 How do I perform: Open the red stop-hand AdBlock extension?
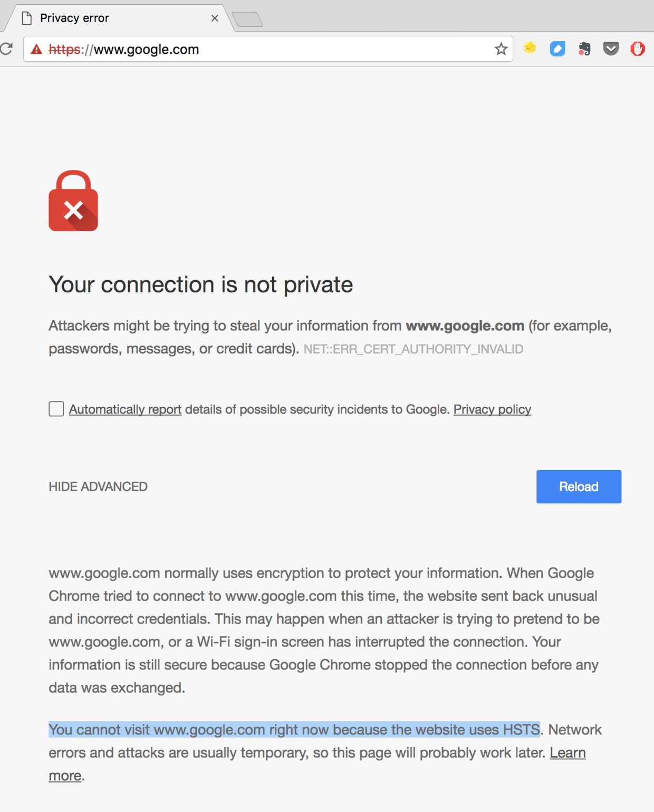coord(637,49)
